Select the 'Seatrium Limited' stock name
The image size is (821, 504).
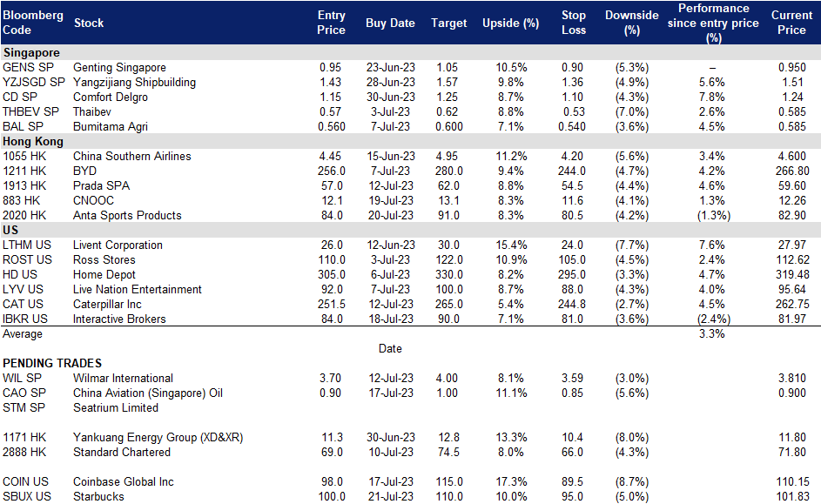click(x=116, y=407)
